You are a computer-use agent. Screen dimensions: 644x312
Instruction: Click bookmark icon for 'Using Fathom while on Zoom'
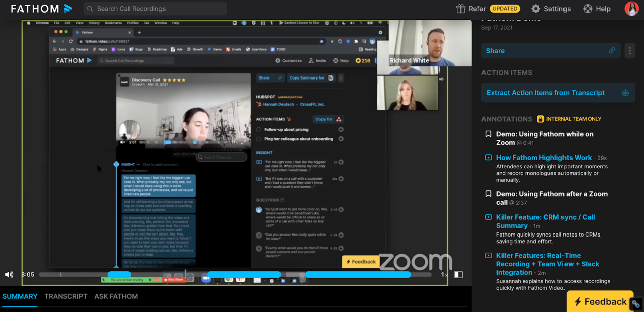(488, 134)
